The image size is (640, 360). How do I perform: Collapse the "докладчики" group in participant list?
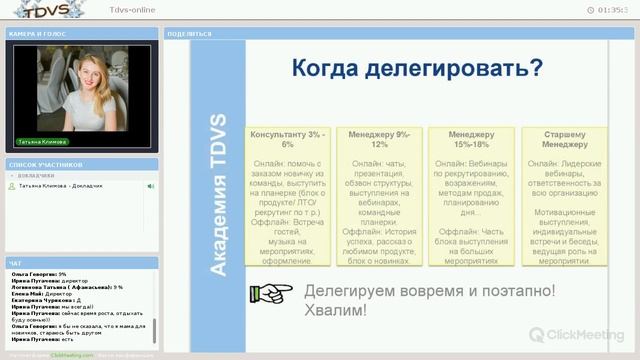pyautogui.click(x=12, y=176)
